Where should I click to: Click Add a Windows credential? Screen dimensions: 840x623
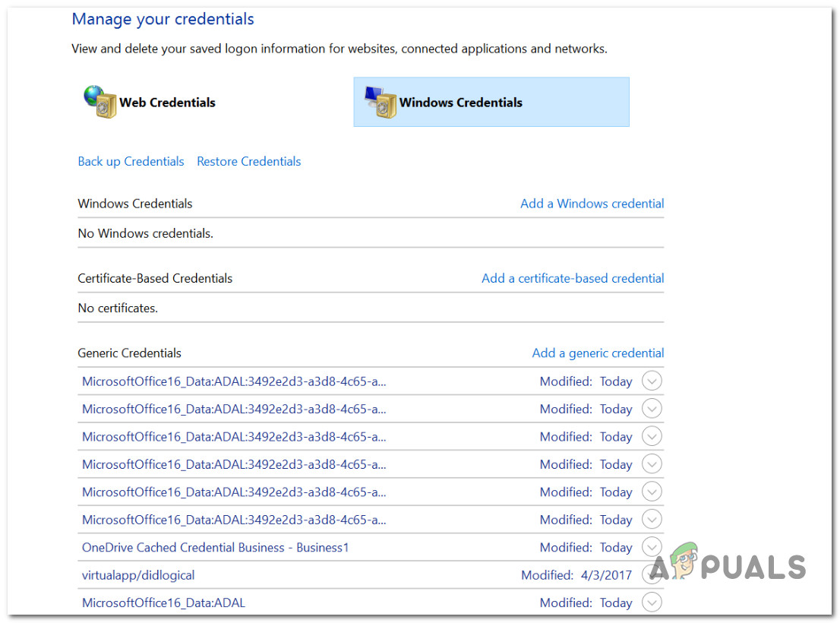[592, 204]
